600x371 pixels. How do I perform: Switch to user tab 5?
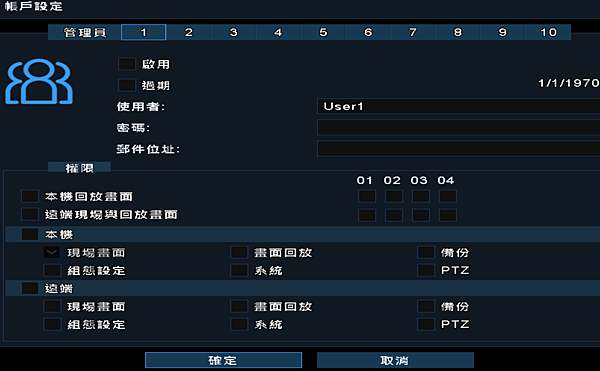[323, 33]
